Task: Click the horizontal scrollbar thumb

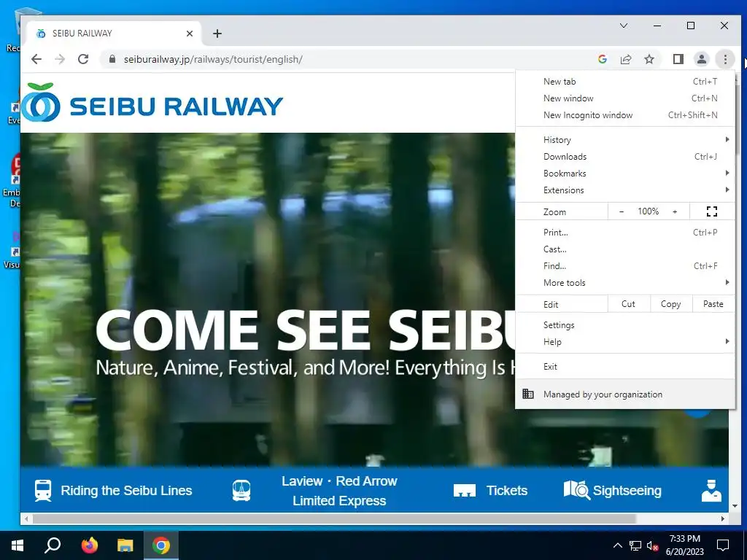Action: tap(334, 518)
